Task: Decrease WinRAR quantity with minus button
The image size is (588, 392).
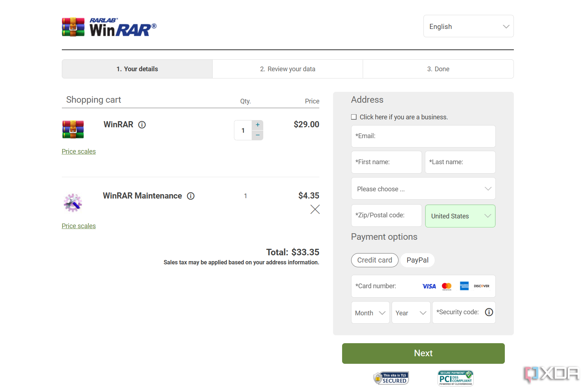Action: click(257, 135)
